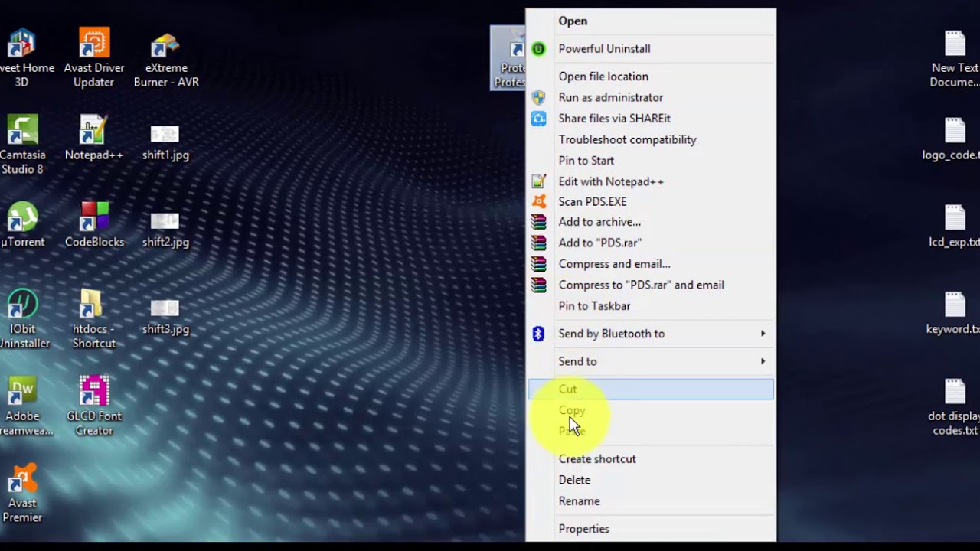Select shift3.jpg image file
This screenshot has width=980, height=551.
pos(165,317)
